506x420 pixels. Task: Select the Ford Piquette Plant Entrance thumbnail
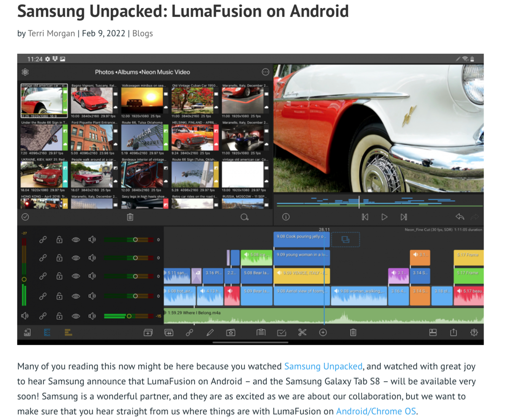pyautogui.click(x=93, y=138)
